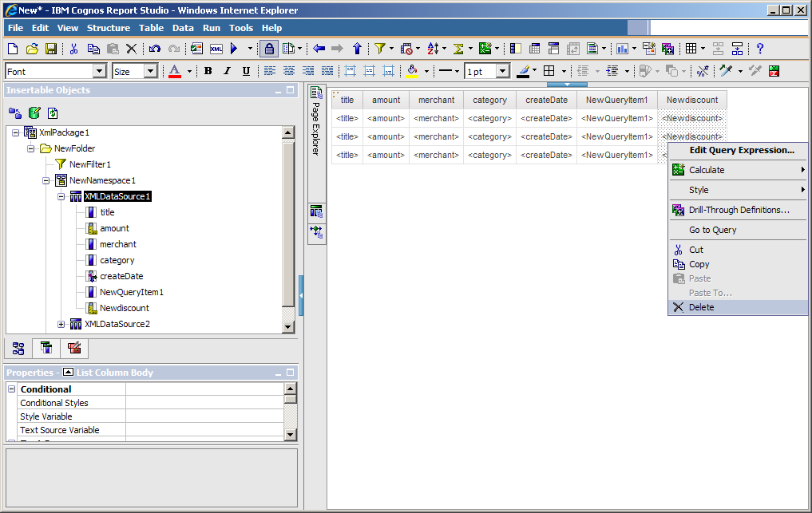Click Go to Query menu entry
This screenshot has width=812, height=513.
[712, 230]
